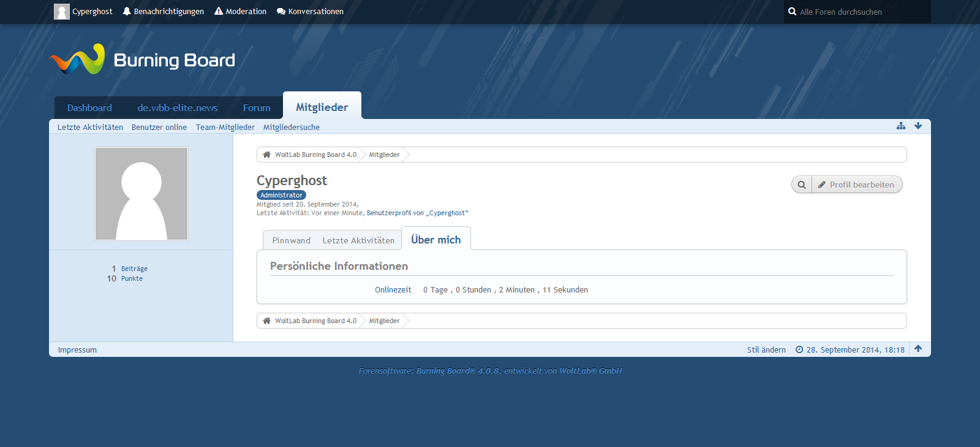Image resolution: width=980 pixels, height=447 pixels.
Task: Open the Benachrichtigungen bell icon
Action: (127, 12)
